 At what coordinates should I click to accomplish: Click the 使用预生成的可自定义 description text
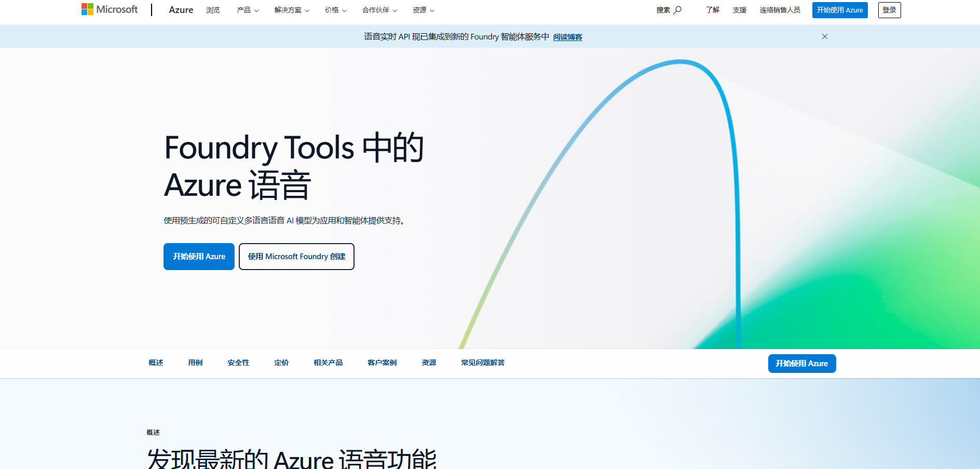[x=284, y=221]
